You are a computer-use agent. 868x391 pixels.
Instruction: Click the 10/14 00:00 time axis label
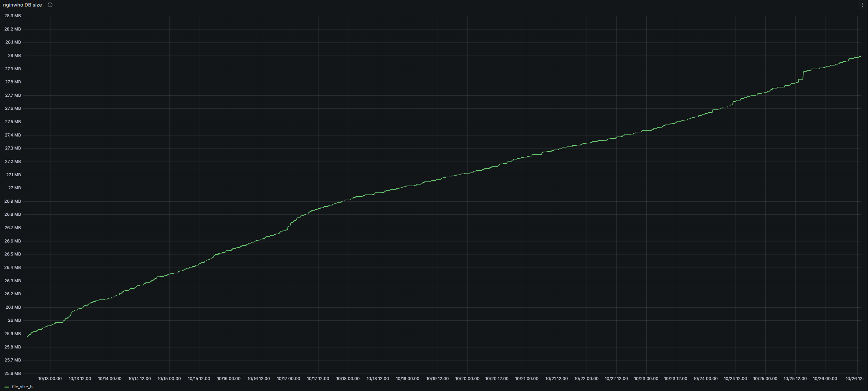pos(110,379)
